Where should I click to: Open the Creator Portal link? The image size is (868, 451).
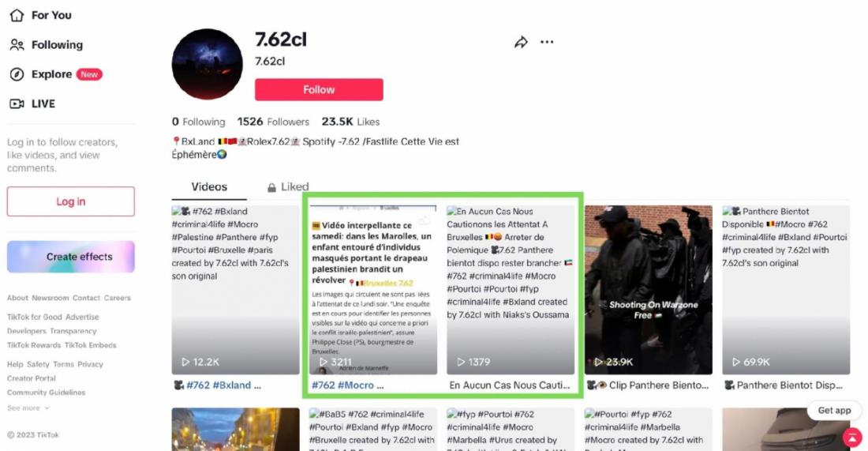(32, 378)
